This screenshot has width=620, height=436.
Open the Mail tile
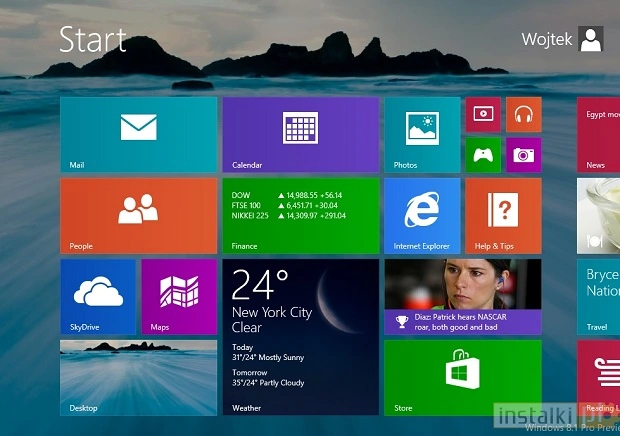(x=138, y=135)
